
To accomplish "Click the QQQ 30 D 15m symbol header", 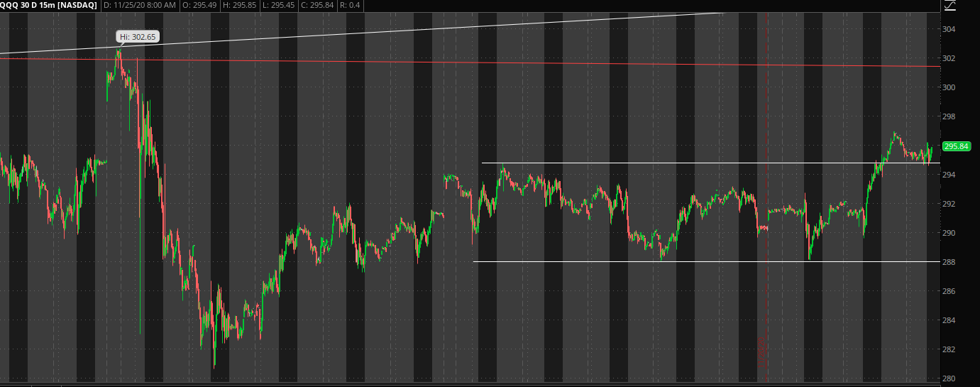I will tap(48, 6).
